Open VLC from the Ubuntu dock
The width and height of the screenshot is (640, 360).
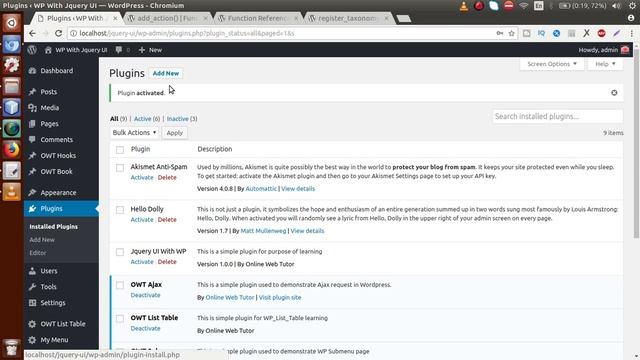tap(11, 191)
